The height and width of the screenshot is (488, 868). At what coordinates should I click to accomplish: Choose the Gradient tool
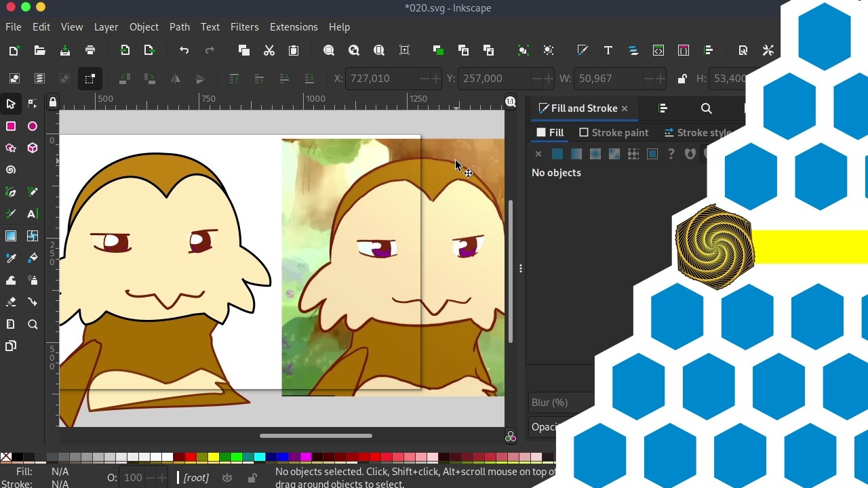(x=11, y=236)
